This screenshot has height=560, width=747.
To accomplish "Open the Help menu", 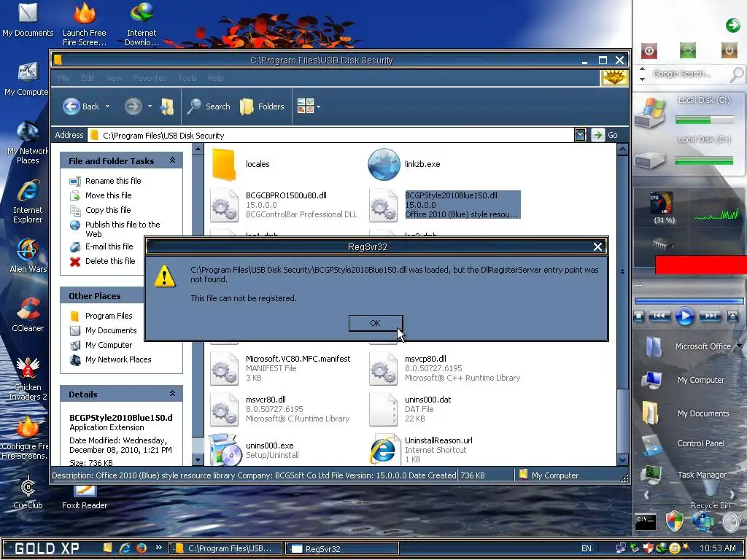I will pyautogui.click(x=215, y=78).
